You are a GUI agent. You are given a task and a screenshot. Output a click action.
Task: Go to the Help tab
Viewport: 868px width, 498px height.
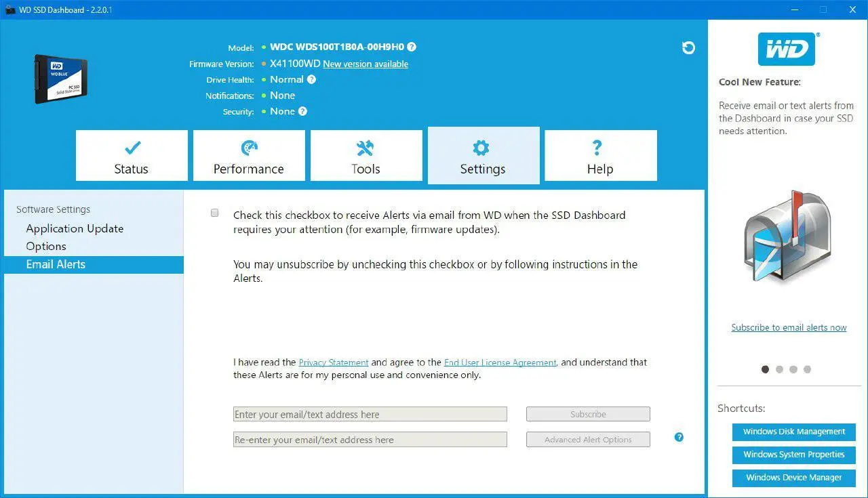pyautogui.click(x=601, y=156)
